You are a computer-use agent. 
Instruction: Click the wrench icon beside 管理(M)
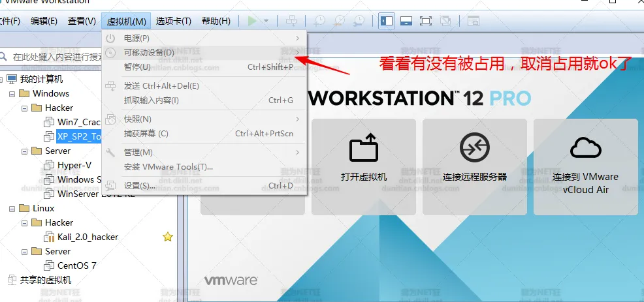[x=110, y=153]
